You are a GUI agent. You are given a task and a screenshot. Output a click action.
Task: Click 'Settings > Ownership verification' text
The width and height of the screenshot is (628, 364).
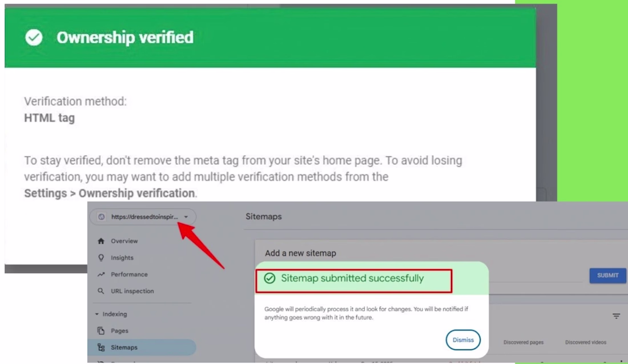click(x=110, y=193)
